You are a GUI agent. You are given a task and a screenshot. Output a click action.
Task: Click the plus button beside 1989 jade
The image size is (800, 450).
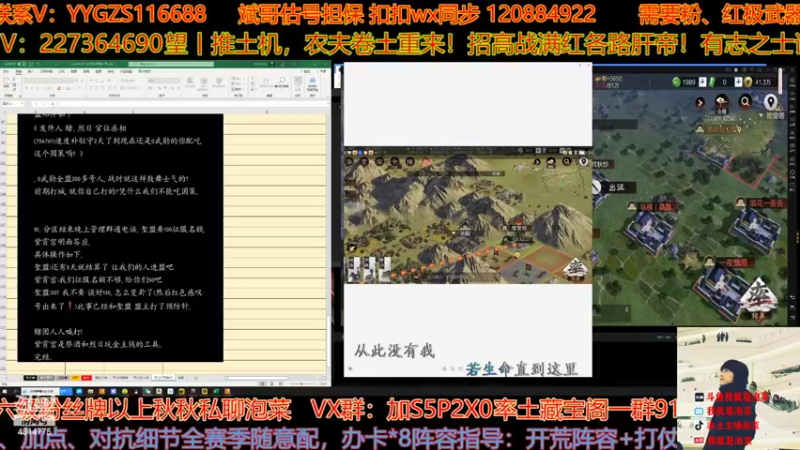pyautogui.click(x=703, y=82)
